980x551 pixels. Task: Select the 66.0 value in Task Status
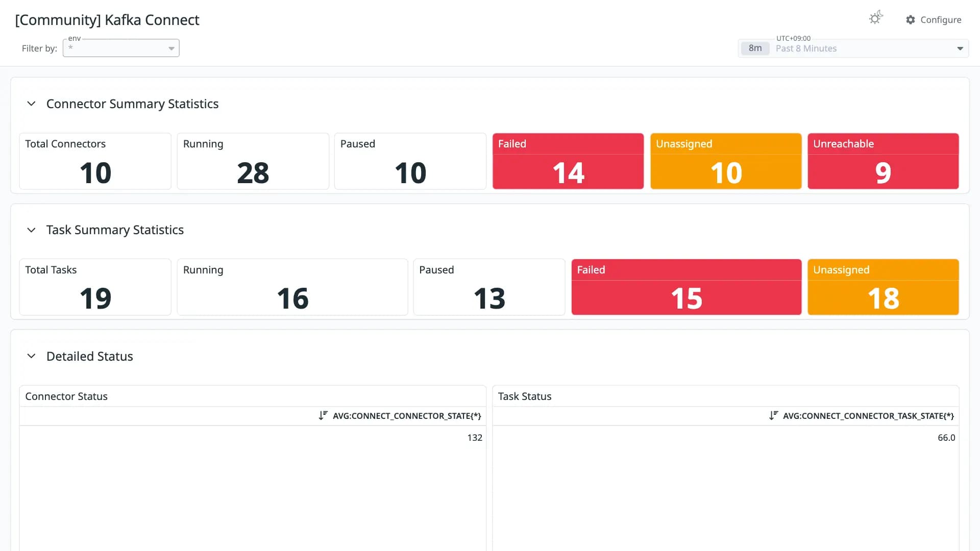pyautogui.click(x=946, y=438)
